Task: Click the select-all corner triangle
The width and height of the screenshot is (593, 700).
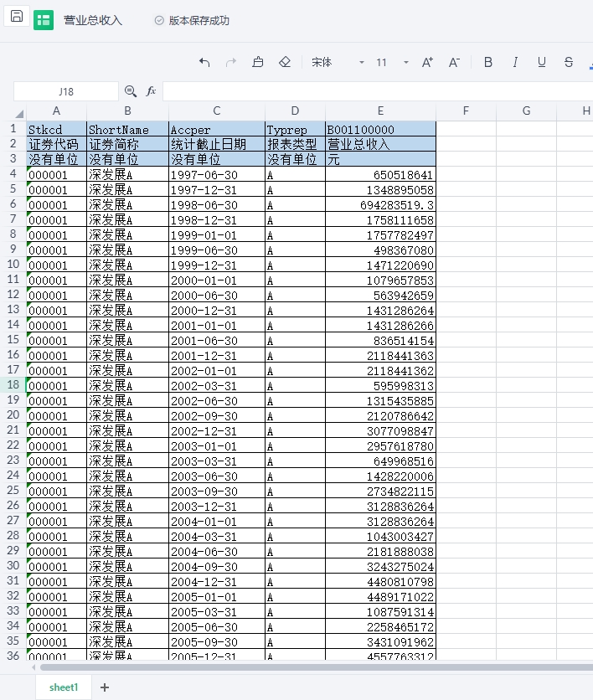Action: point(18,113)
